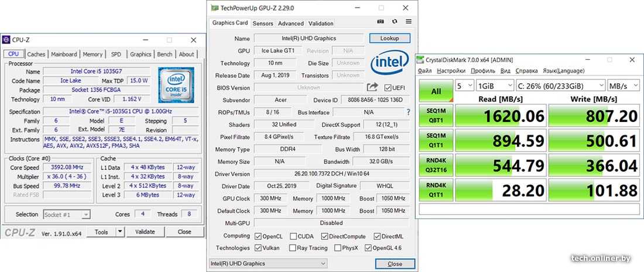The height and width of the screenshot is (272, 644).
Task: Click the SEQ1M Q8T1 read result bar
Action: pyautogui.click(x=501, y=115)
